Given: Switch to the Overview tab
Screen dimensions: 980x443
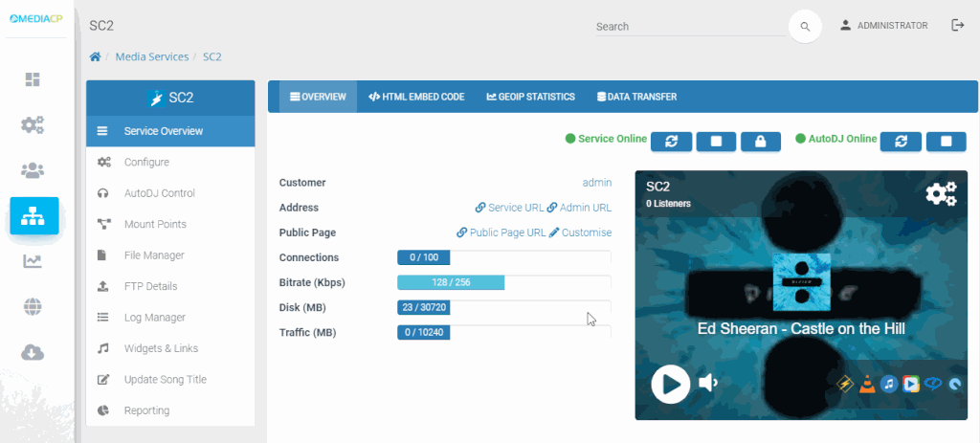Looking at the screenshot, I should pyautogui.click(x=318, y=97).
